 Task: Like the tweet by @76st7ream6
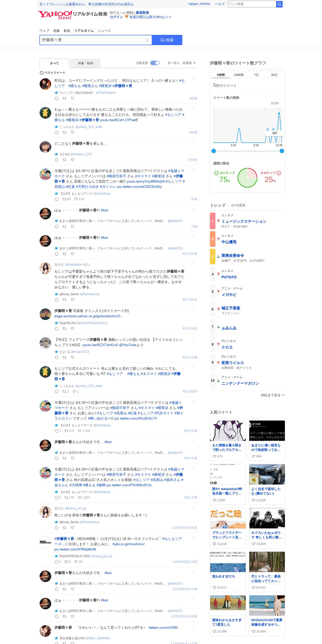(72, 98)
